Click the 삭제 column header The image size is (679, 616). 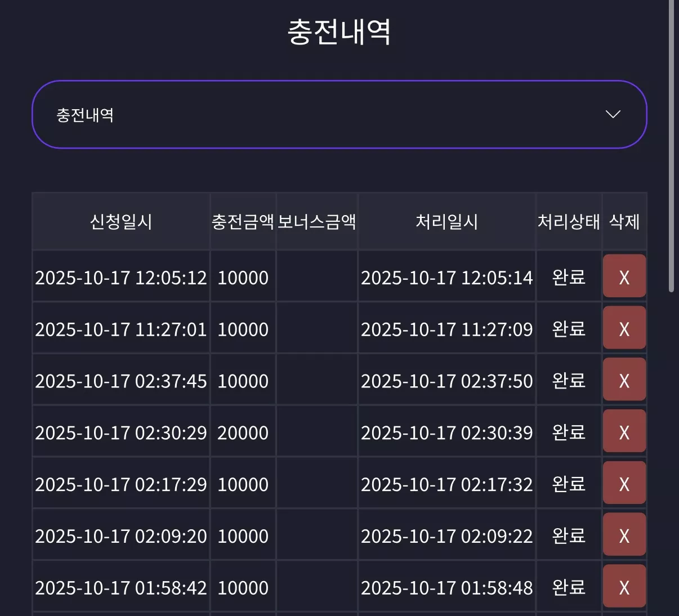tap(624, 221)
